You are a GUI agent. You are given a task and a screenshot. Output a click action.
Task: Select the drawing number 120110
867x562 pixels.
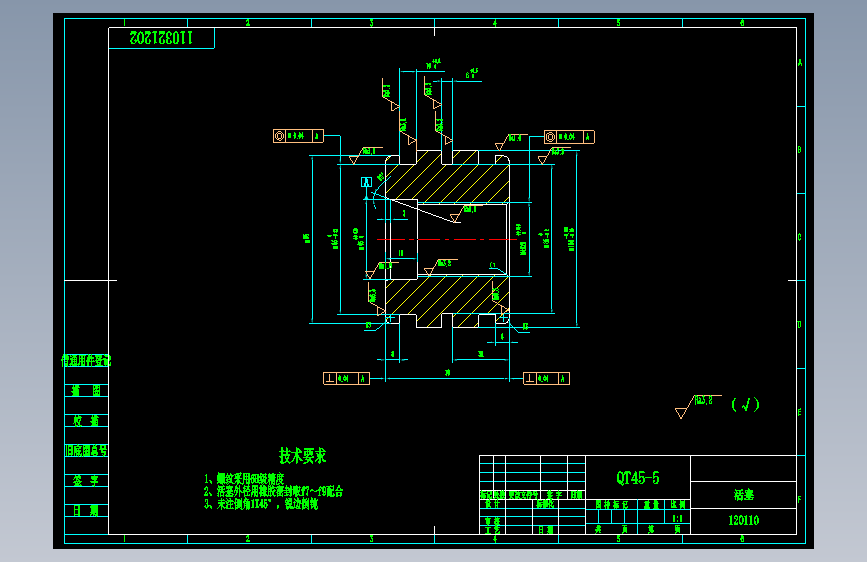(744, 521)
